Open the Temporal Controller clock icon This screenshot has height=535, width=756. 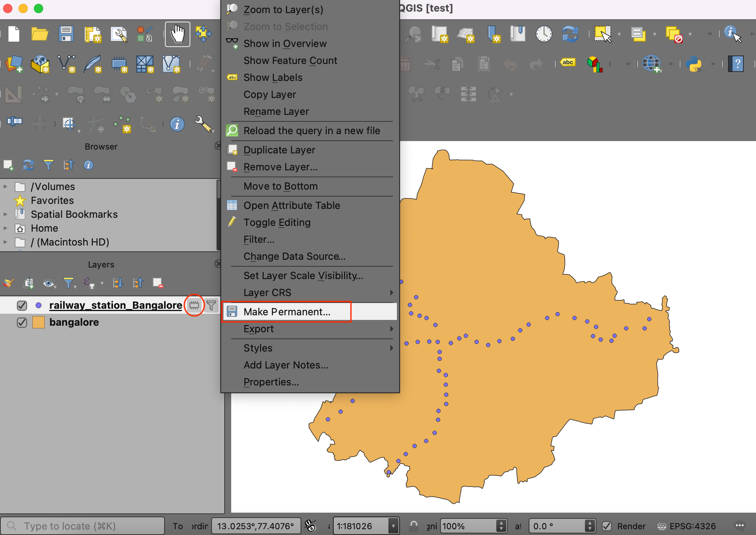coord(544,34)
